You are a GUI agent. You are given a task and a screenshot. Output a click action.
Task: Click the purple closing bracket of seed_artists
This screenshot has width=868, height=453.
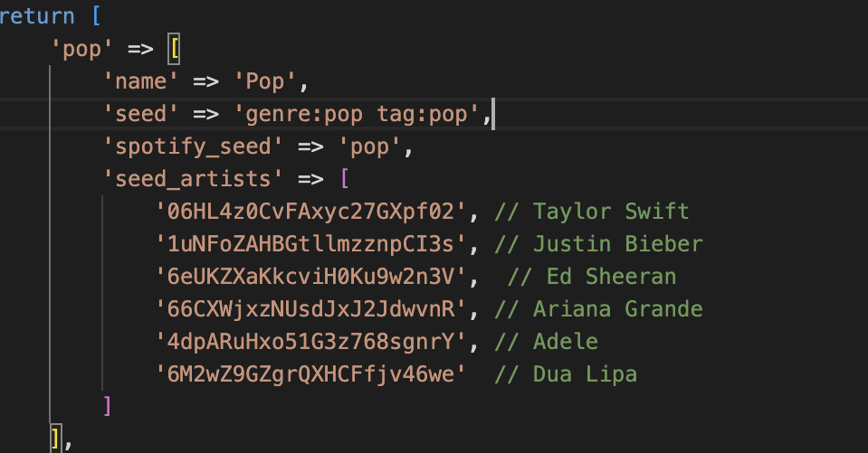tap(108, 407)
